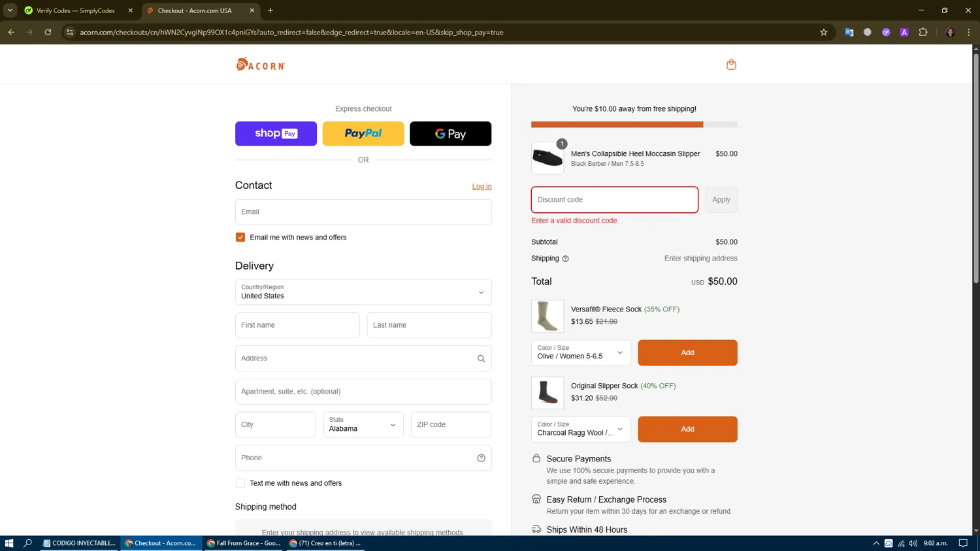Screen dimensions: 980x551
Task: Focus the First name field
Action: (x=297, y=325)
